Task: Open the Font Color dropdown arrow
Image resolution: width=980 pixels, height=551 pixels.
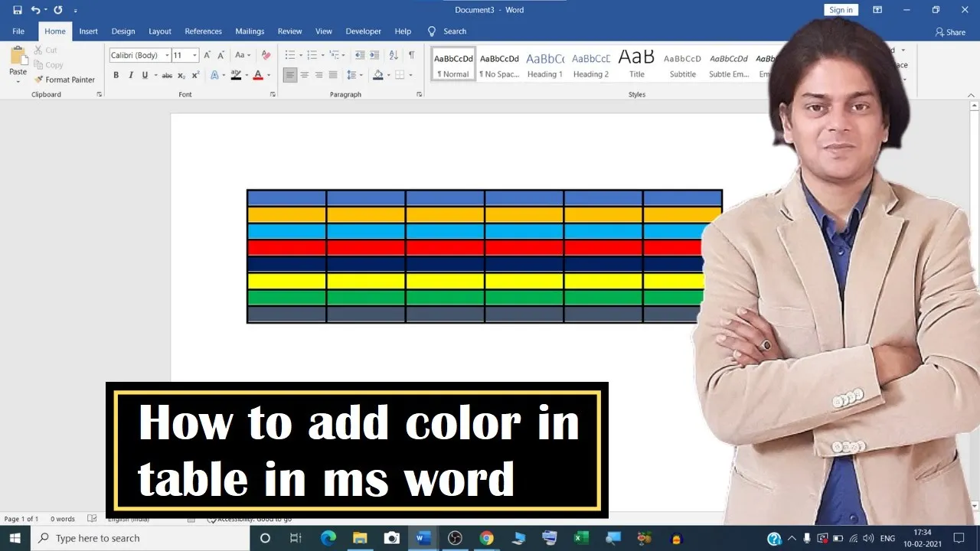Action: (x=268, y=75)
